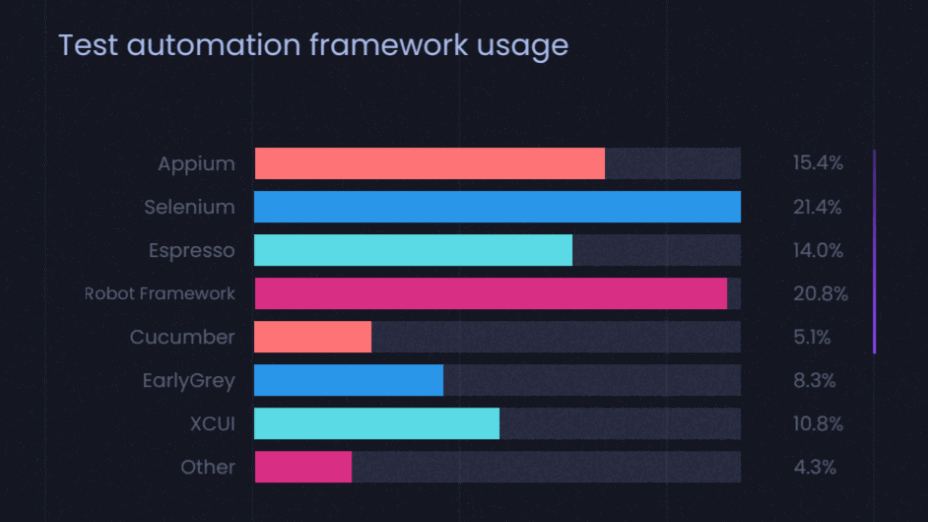Click the 21.4% value for Selenium

[x=818, y=207]
